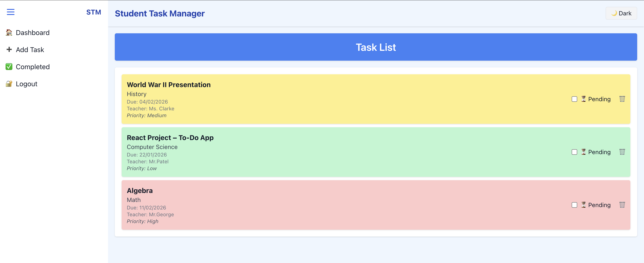
Task: Click the house icon beside Dashboard
Action: pyautogui.click(x=9, y=32)
